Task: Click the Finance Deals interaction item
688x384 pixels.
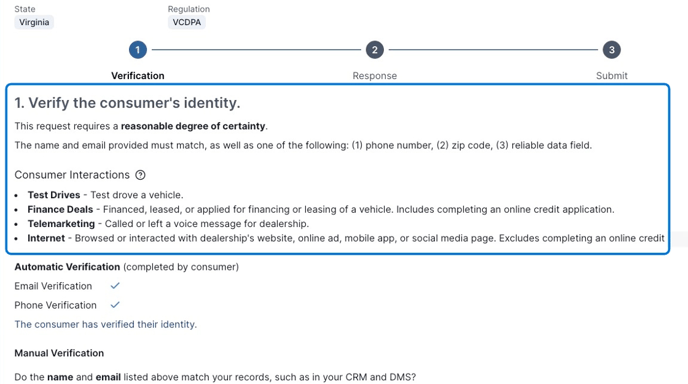Action: (x=321, y=209)
